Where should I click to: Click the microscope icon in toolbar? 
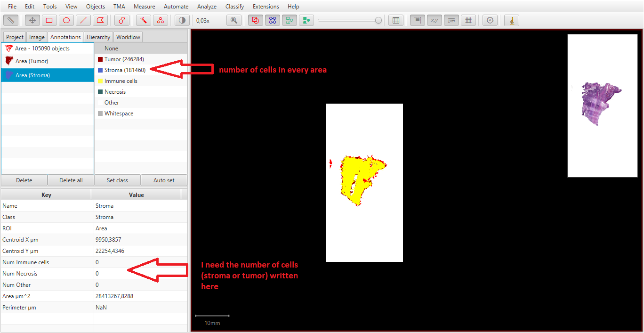click(x=512, y=20)
